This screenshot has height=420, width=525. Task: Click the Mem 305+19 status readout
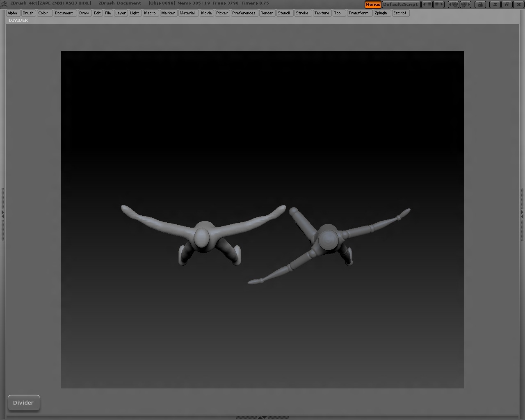click(194, 3)
